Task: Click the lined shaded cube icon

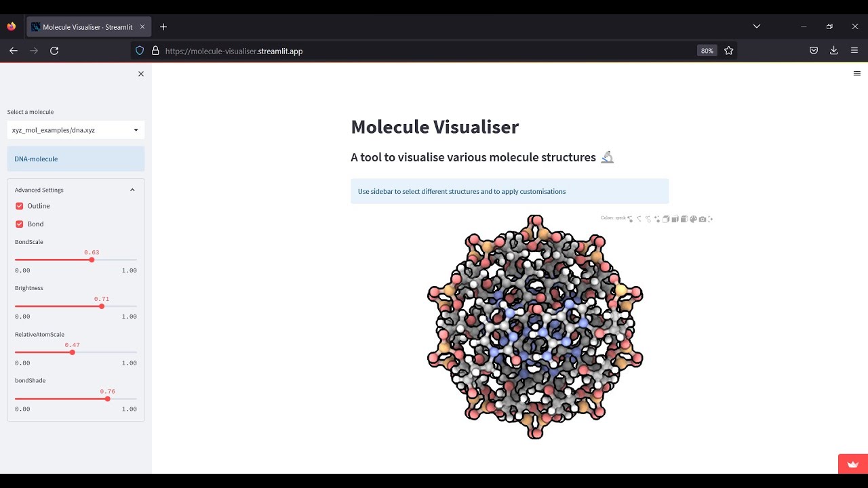Action: pyautogui.click(x=684, y=219)
